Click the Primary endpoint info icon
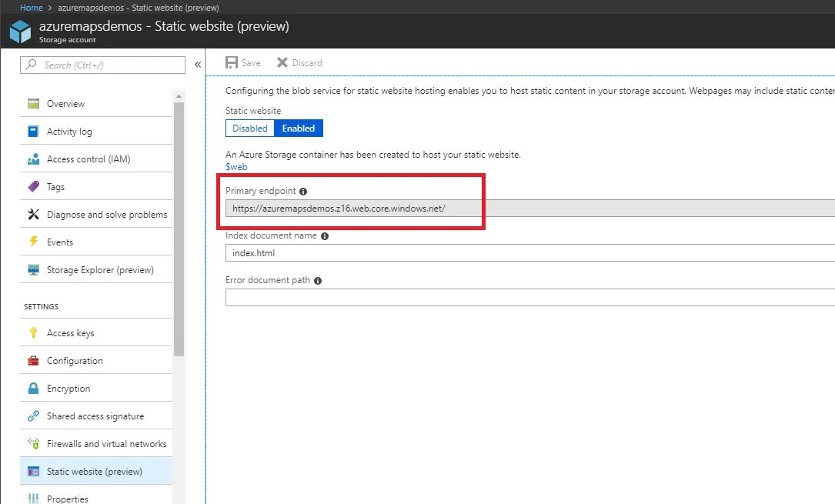 tap(303, 191)
